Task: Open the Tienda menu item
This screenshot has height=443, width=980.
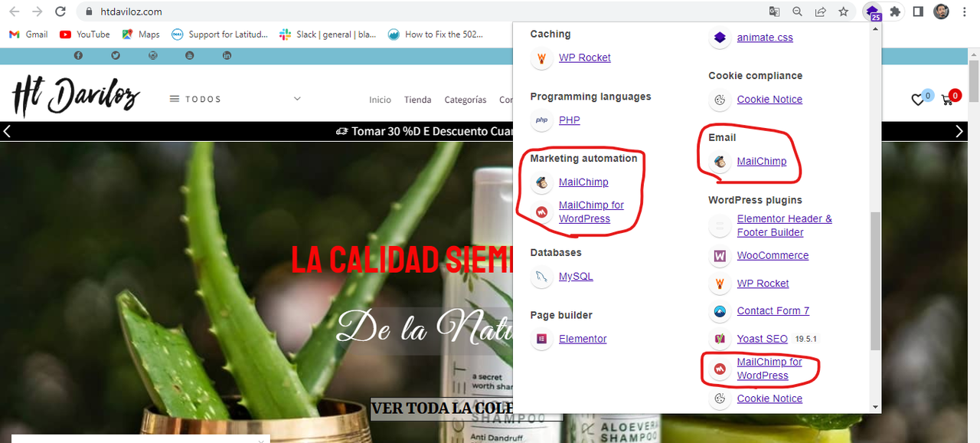Action: (x=418, y=100)
